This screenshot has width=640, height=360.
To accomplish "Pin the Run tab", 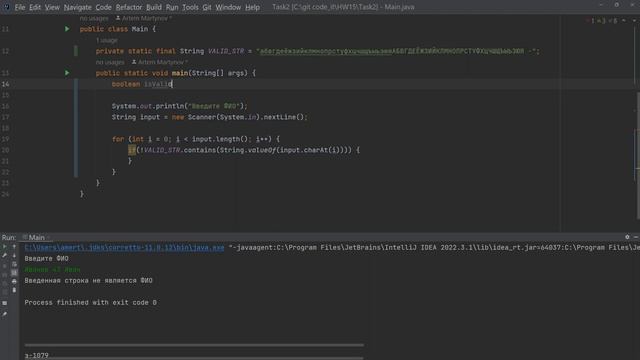I will point(4,314).
